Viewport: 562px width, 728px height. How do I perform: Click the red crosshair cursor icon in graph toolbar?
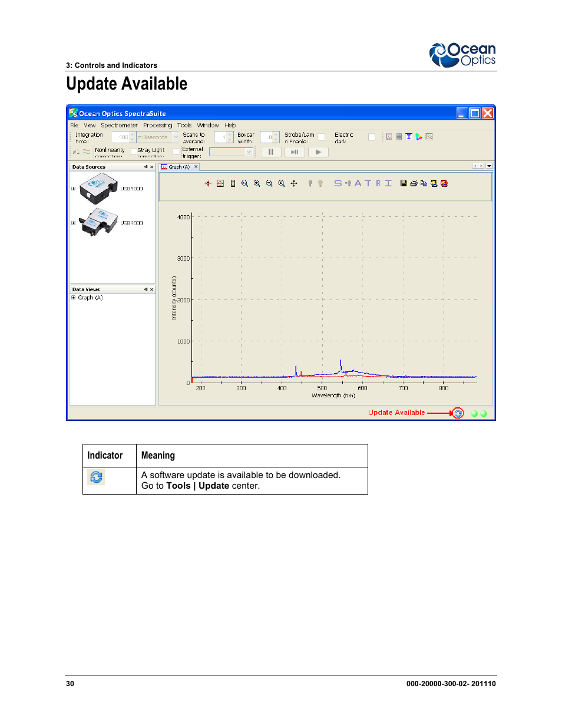click(208, 183)
